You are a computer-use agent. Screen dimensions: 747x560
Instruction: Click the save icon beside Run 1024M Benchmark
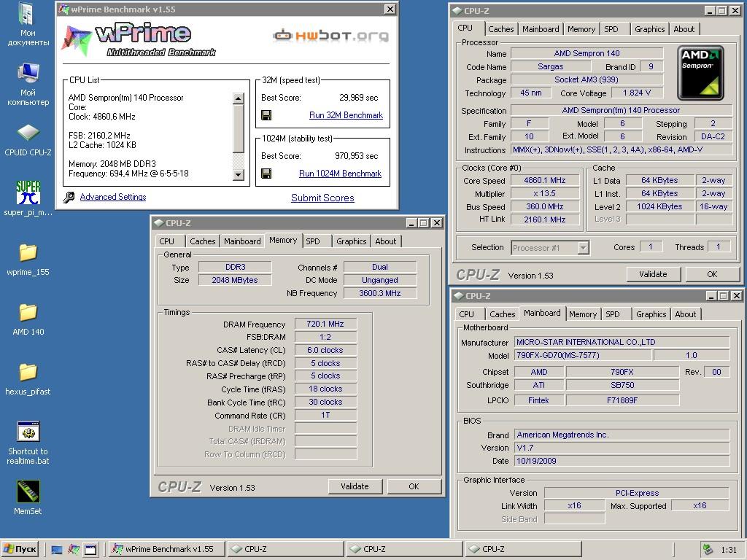[266, 174]
